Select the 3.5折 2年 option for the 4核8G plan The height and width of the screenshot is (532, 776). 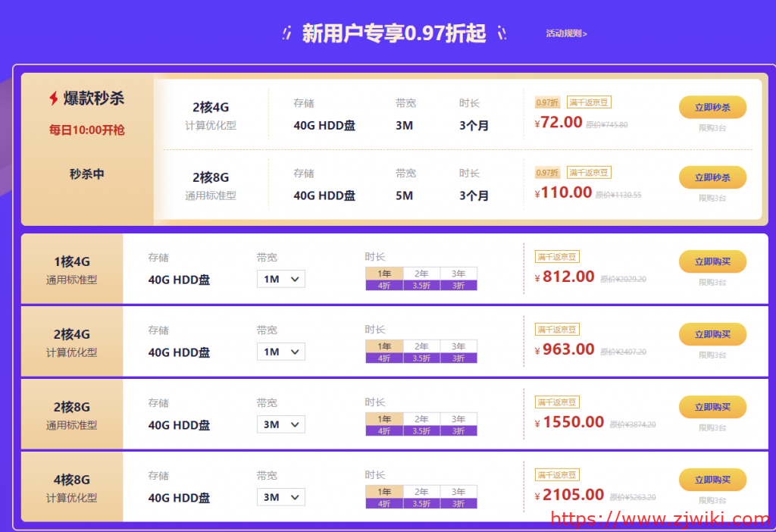[x=421, y=502]
